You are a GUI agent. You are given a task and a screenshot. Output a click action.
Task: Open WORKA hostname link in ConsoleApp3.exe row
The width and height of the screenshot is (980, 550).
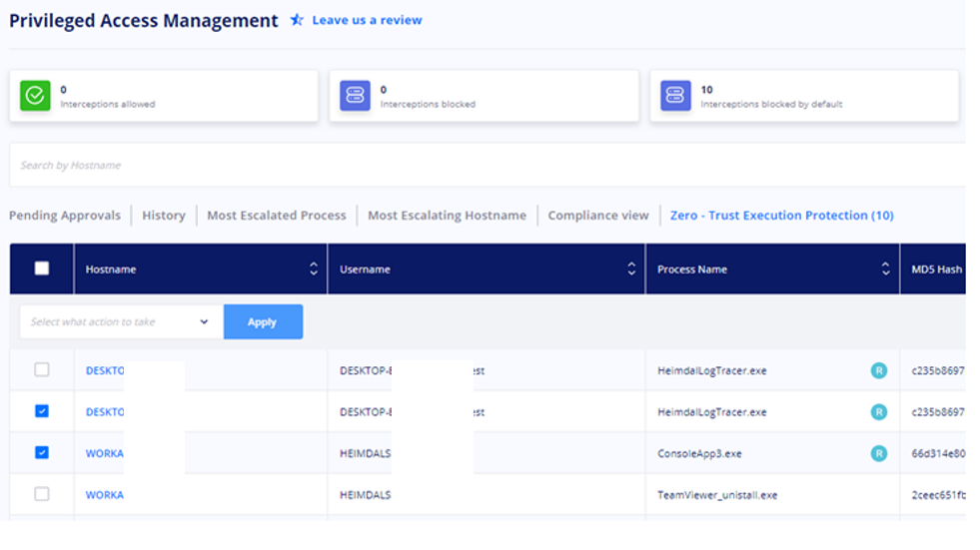pyautogui.click(x=104, y=454)
